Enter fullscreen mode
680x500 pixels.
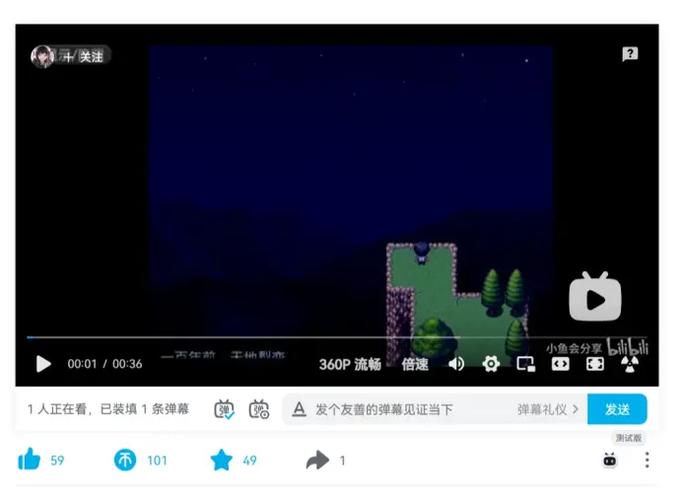point(595,363)
